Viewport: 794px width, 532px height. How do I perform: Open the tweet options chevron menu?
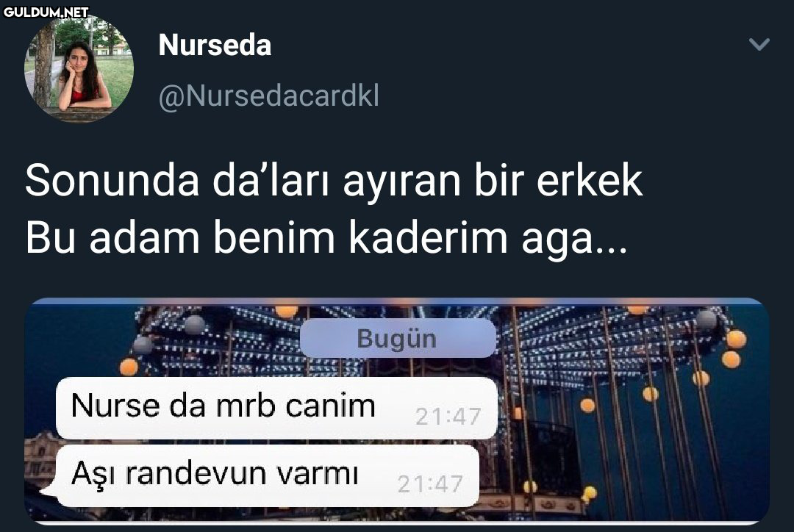(759, 45)
